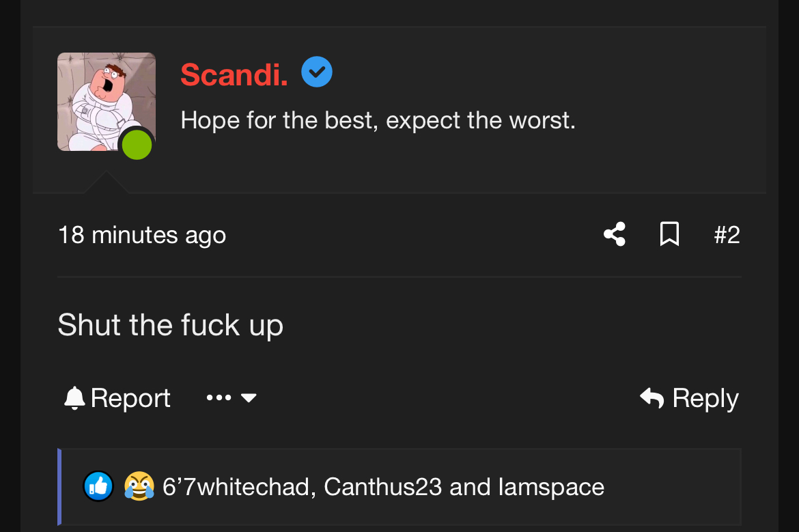
Task: Toggle the bookmark on post #2
Action: [669, 234]
